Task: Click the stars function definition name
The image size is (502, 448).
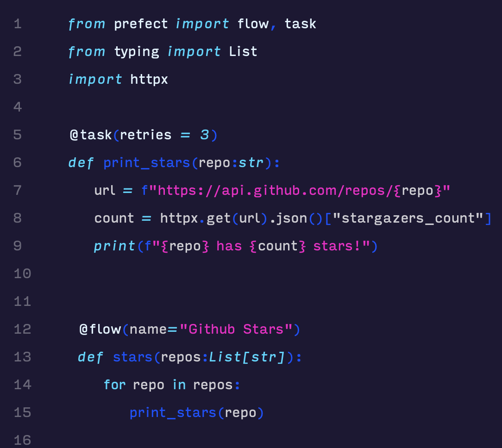Action: (132, 357)
